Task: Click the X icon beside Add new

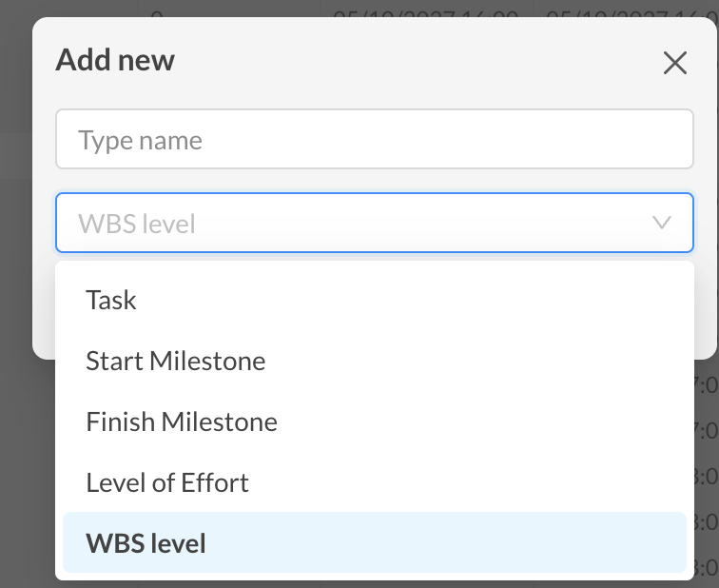Action: pos(675,63)
